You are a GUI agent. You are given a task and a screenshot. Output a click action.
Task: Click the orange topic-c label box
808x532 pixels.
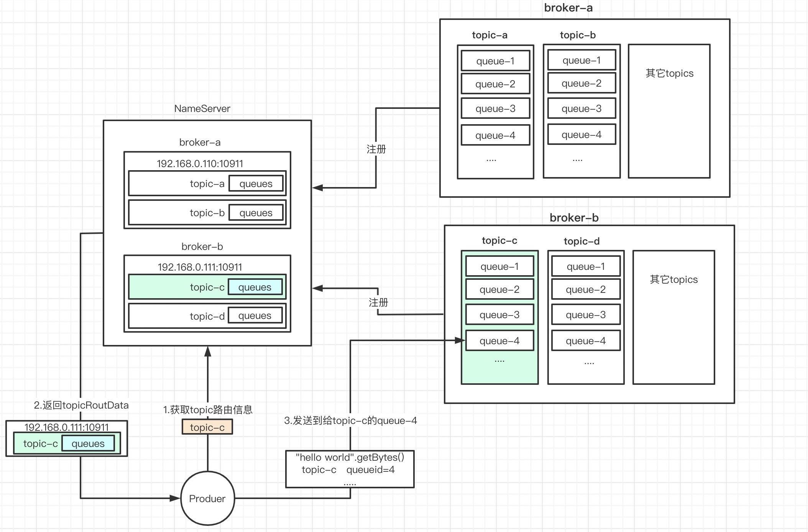coord(207,427)
